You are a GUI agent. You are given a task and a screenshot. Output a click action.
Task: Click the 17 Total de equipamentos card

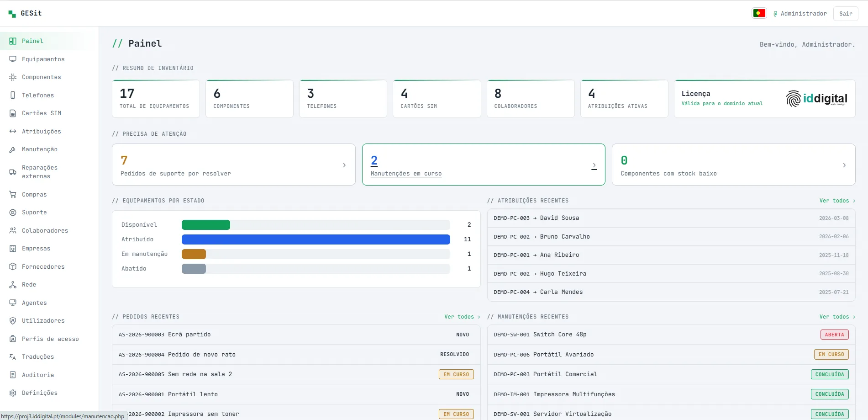coord(156,99)
